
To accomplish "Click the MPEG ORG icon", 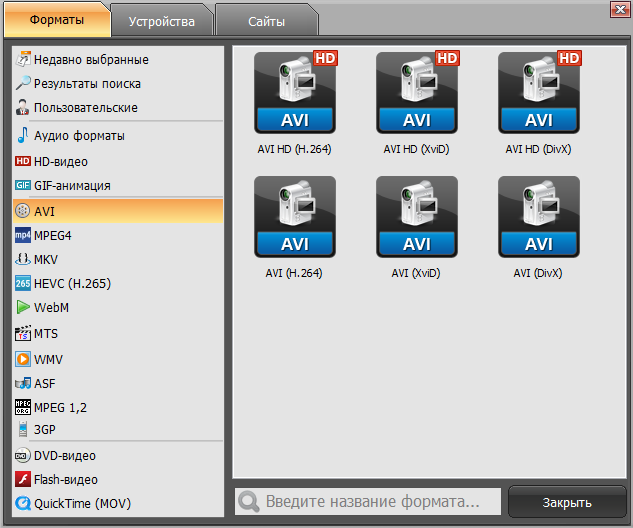I will click(x=23, y=407).
